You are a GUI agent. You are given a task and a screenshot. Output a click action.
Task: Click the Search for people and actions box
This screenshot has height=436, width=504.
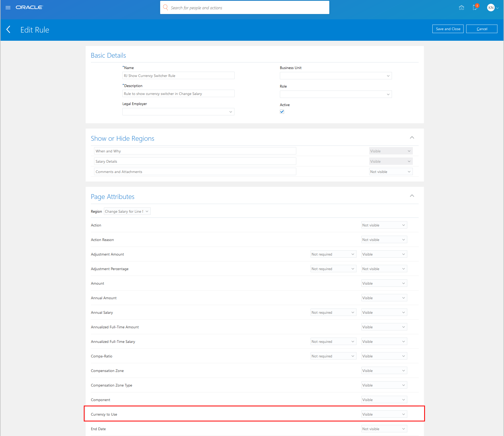click(x=245, y=8)
